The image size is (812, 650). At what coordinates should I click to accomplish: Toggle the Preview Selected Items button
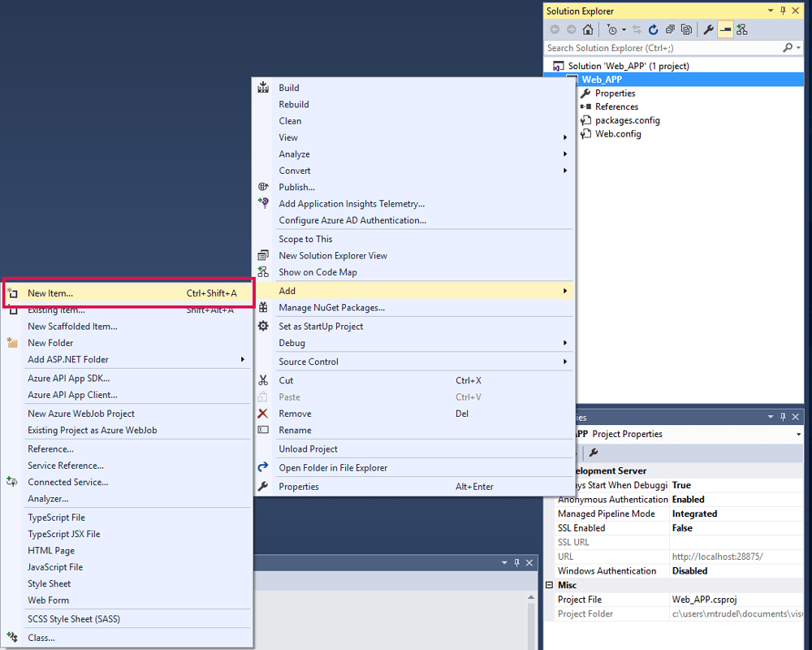tap(725, 30)
